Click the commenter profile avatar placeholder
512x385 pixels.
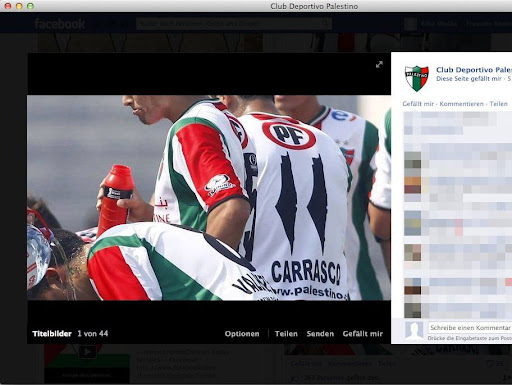[414, 330]
